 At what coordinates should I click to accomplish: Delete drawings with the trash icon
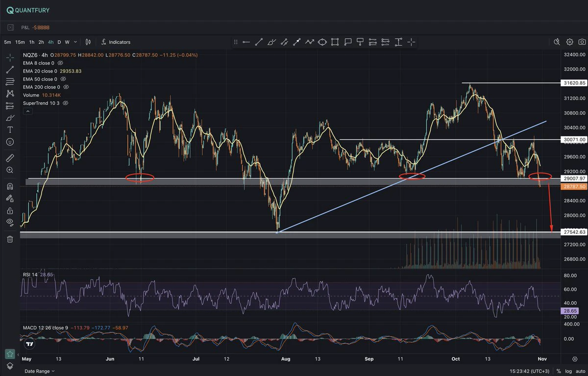point(10,239)
